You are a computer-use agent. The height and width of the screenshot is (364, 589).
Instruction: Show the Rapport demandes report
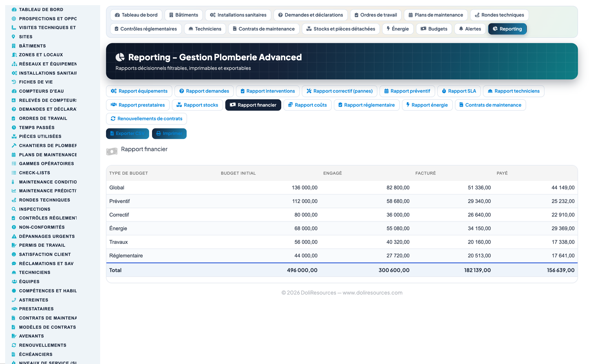point(204,91)
